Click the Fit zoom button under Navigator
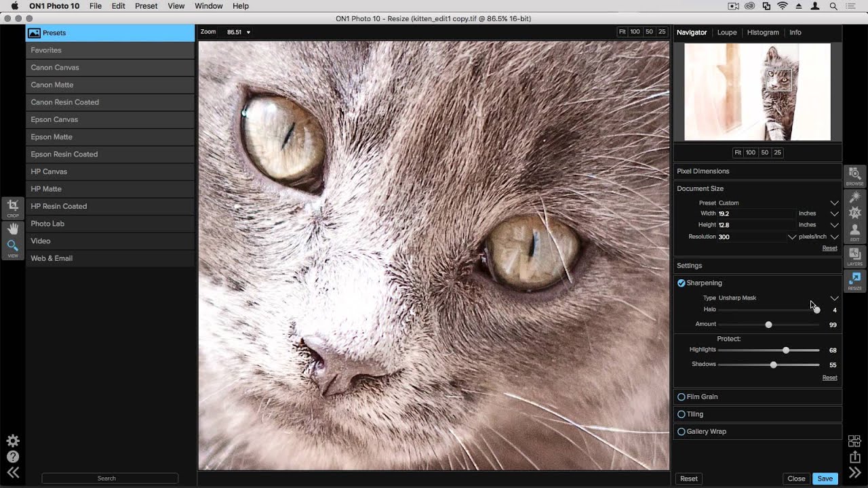 coord(738,152)
